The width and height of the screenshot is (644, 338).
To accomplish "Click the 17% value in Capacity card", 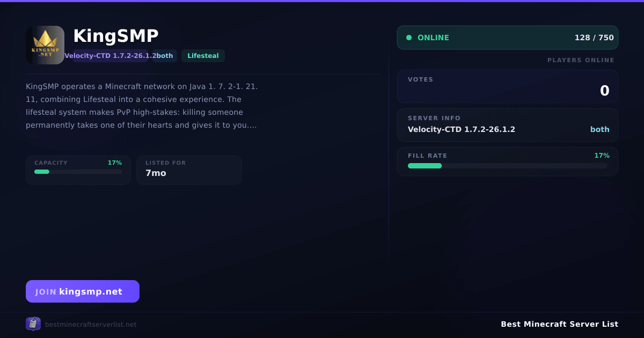I will coord(115,163).
